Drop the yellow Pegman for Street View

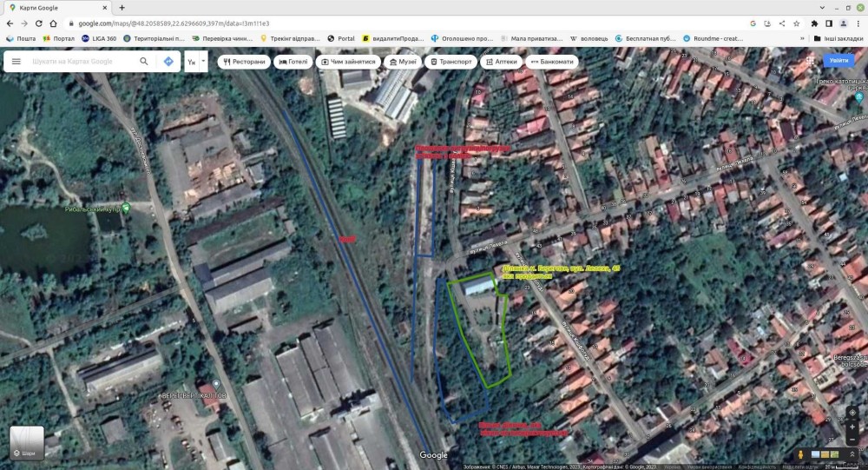[x=800, y=454]
